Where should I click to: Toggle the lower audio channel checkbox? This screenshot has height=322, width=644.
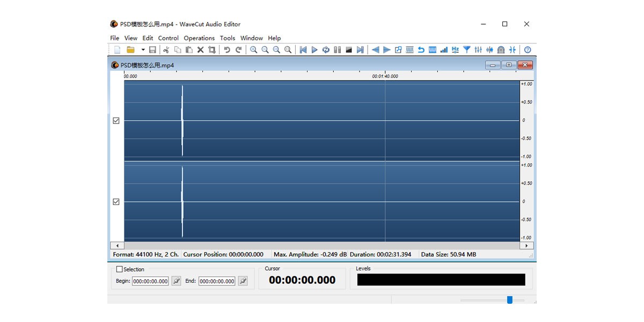tap(116, 202)
